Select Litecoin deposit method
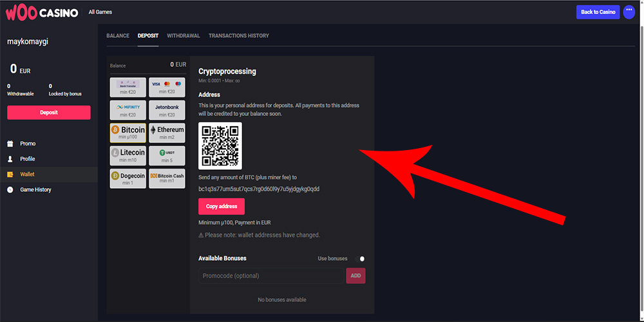The height and width of the screenshot is (322, 644). [x=128, y=156]
